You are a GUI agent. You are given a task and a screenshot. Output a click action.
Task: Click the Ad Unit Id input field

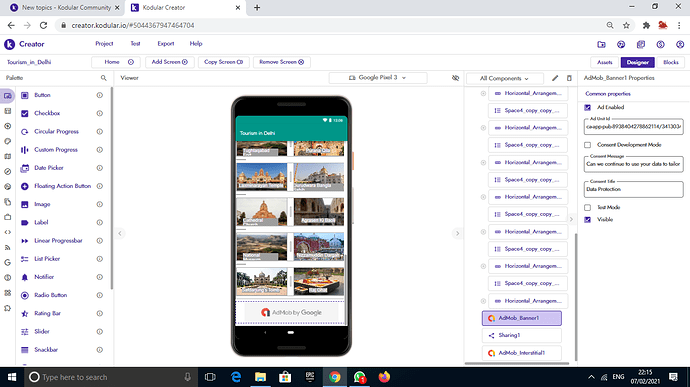click(x=634, y=127)
